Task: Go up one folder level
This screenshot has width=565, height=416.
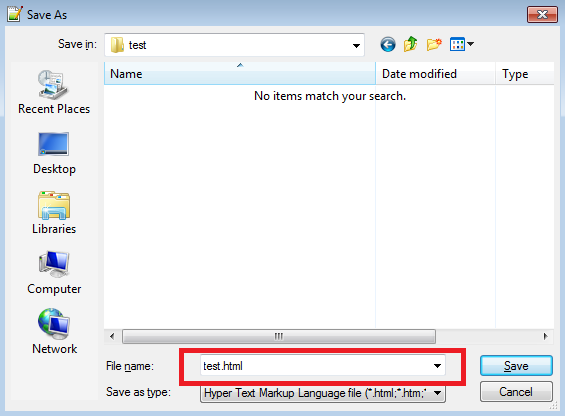Action: tap(410, 44)
